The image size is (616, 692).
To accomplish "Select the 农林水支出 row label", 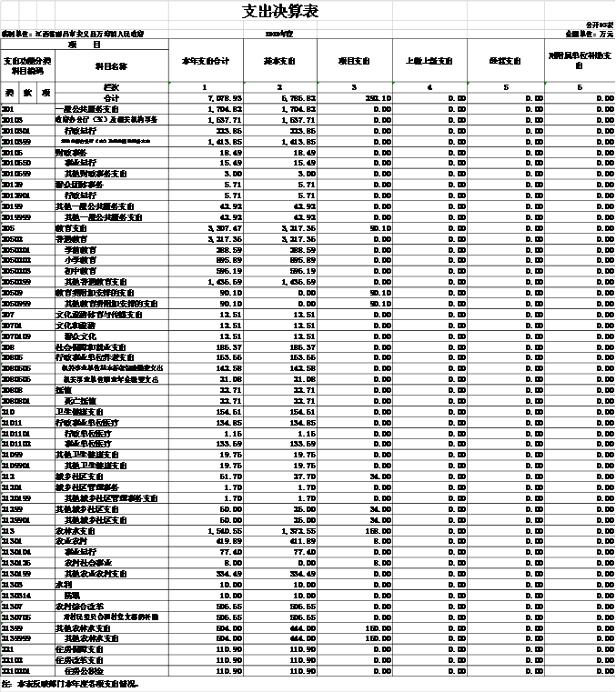I will click(75, 530).
